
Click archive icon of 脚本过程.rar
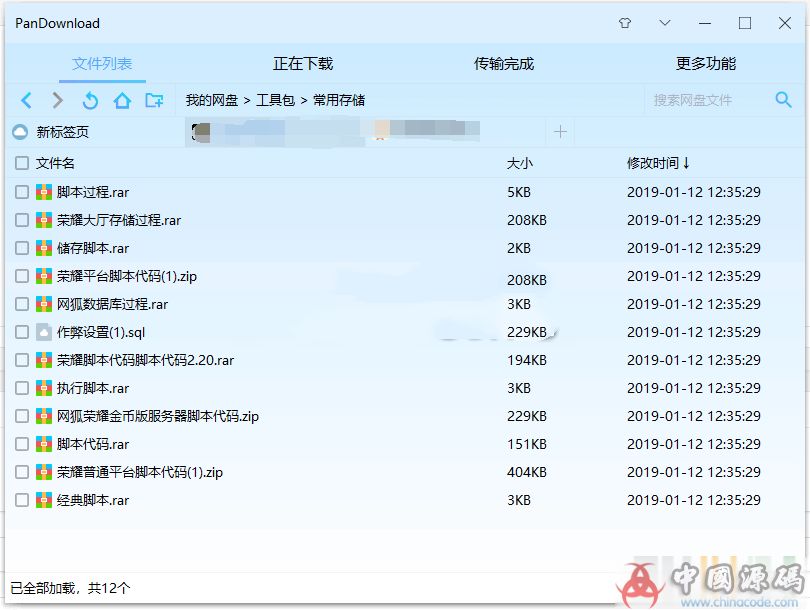(x=44, y=192)
